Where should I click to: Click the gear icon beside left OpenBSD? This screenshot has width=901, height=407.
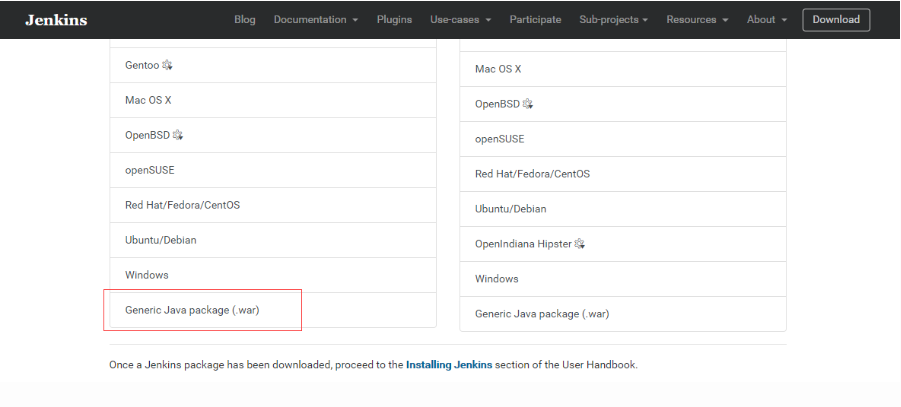pos(178,135)
